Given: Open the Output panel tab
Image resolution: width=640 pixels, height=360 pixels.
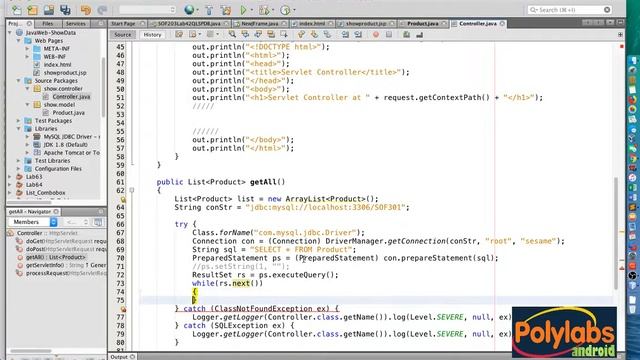Looking at the screenshot, I should (x=122, y=357).
